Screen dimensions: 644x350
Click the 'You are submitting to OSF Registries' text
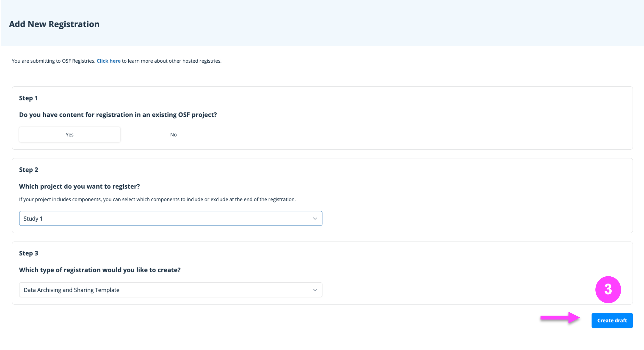(53, 61)
